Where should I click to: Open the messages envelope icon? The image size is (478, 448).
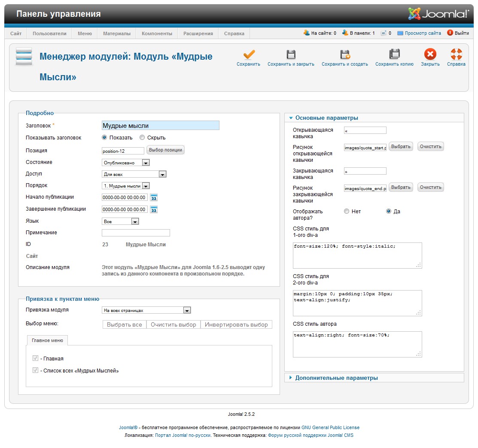tap(384, 33)
